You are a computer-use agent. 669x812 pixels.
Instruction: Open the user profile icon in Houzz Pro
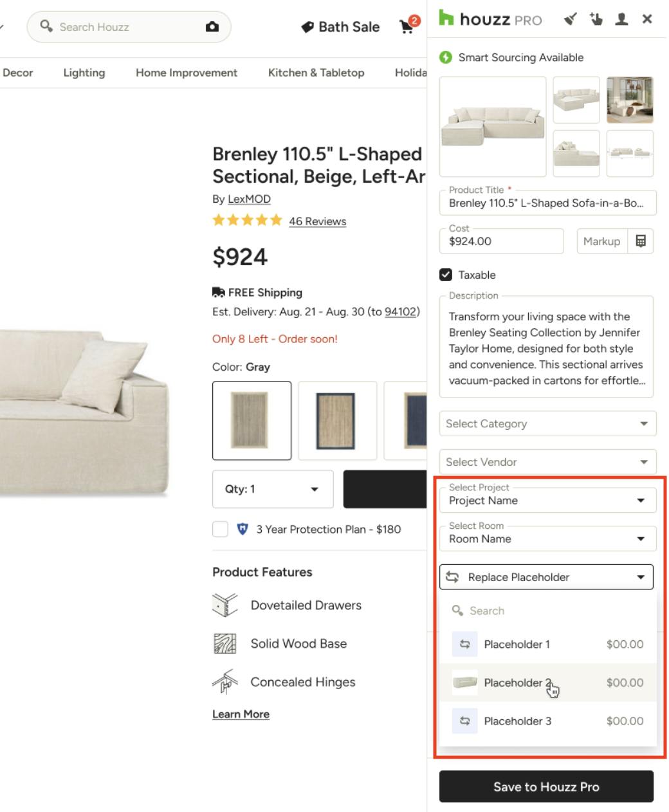(x=621, y=19)
